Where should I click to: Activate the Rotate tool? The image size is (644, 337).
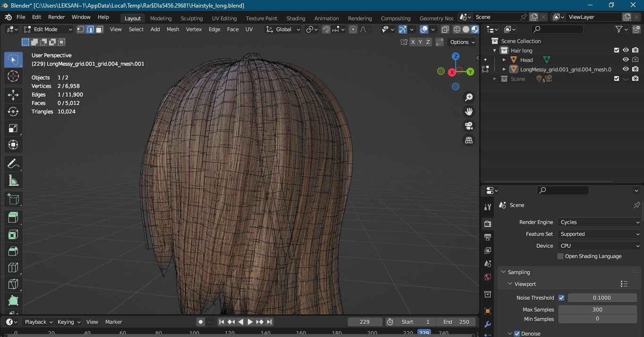13,112
